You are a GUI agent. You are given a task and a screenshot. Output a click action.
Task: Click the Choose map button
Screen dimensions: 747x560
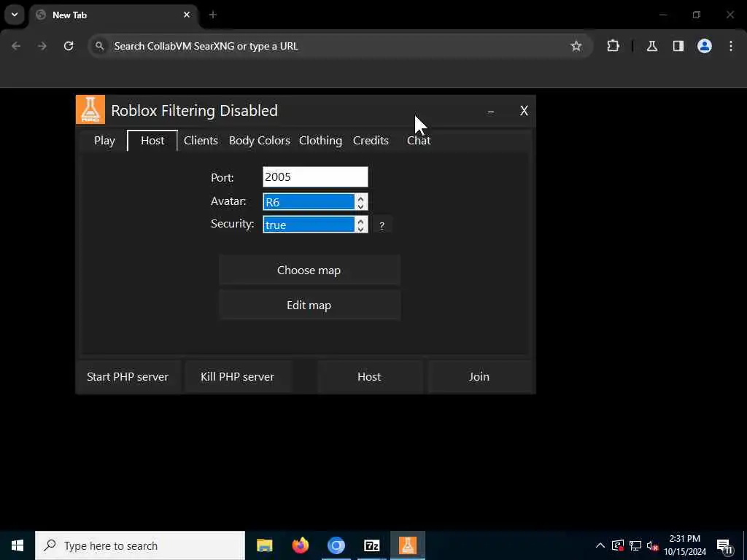309,270
